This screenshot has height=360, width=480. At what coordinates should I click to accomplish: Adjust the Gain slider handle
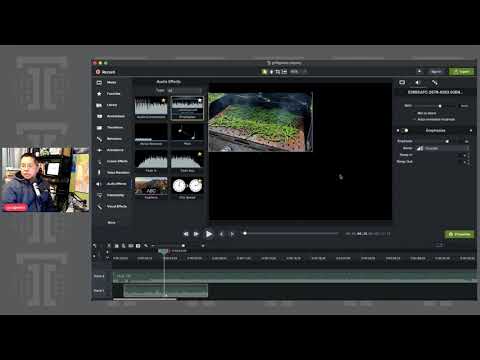click(440, 106)
